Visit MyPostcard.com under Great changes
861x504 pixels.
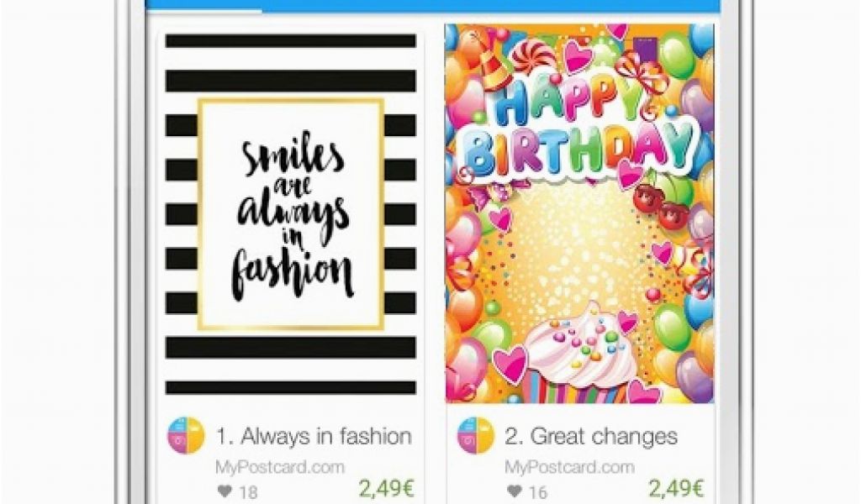[569, 467]
